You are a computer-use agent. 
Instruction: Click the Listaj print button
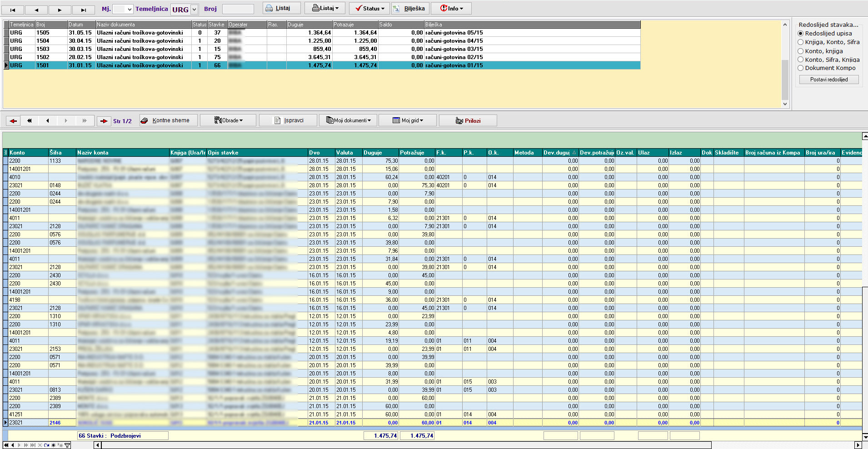[x=282, y=8]
